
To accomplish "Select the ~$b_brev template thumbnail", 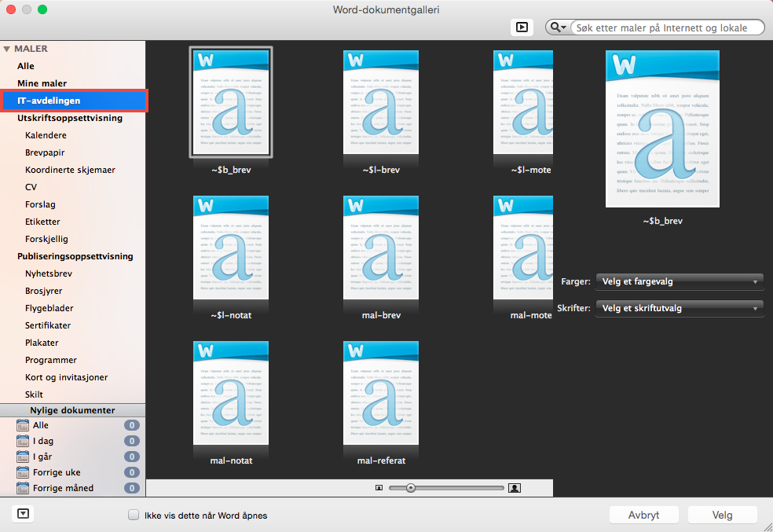I will tap(231, 102).
